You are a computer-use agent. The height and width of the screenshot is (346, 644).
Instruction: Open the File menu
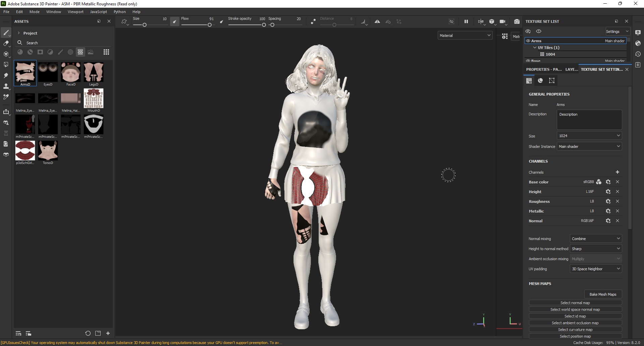coord(6,12)
